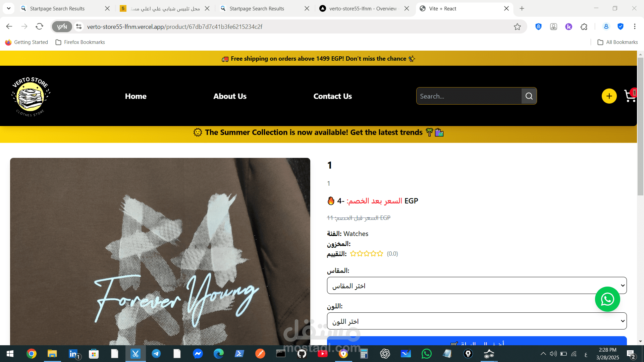Open the Home navigation link
The height and width of the screenshot is (362, 644).
pyautogui.click(x=136, y=96)
